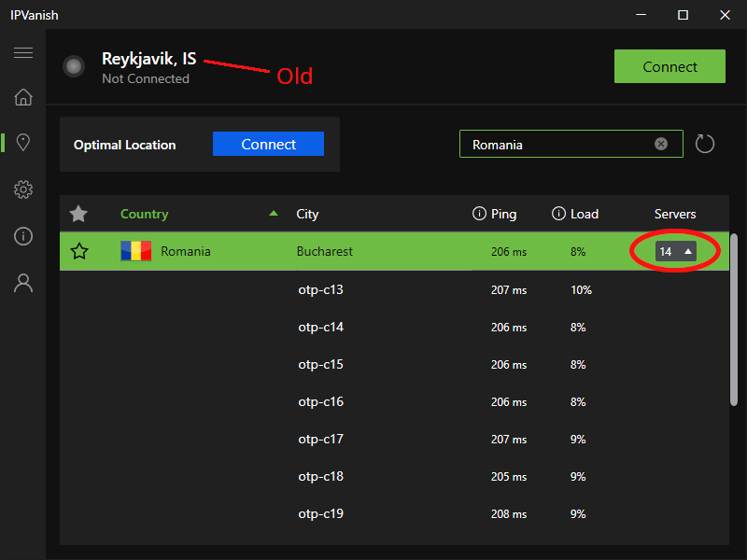Collapse the 14 servers list
The image size is (747, 560).
[675, 251]
